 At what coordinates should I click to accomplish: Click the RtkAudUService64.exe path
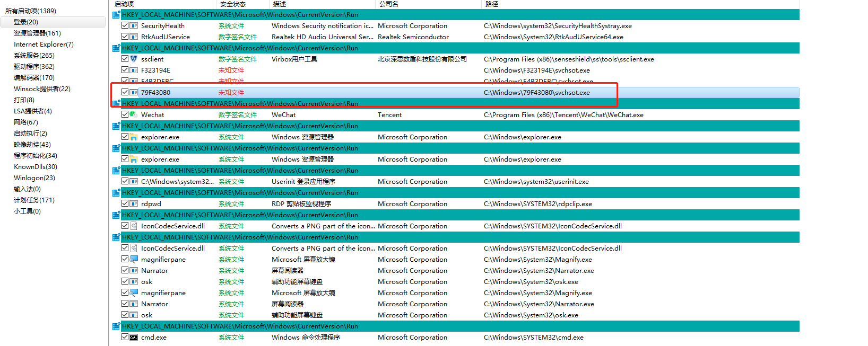pos(553,37)
